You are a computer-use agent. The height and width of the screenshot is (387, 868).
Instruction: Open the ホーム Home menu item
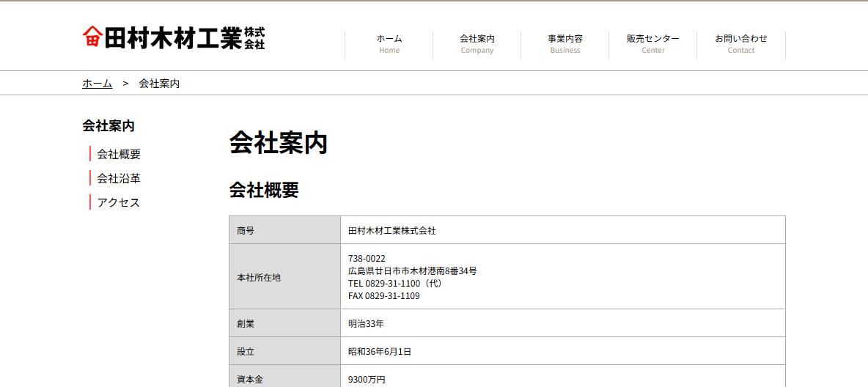[x=389, y=44]
